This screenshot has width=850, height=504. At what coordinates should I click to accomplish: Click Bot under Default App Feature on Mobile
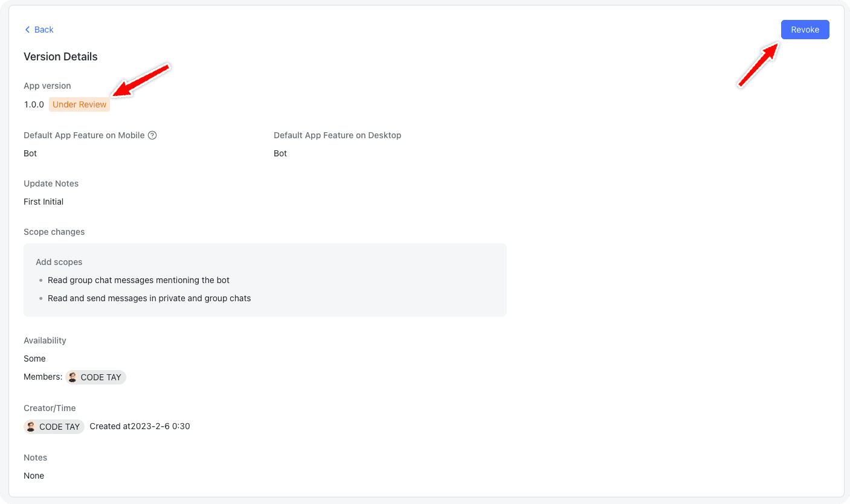pos(30,153)
